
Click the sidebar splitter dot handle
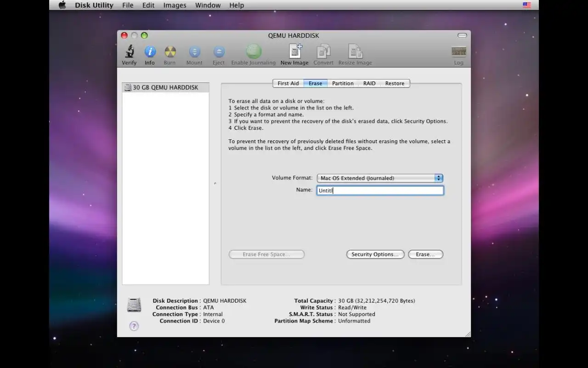(x=215, y=184)
